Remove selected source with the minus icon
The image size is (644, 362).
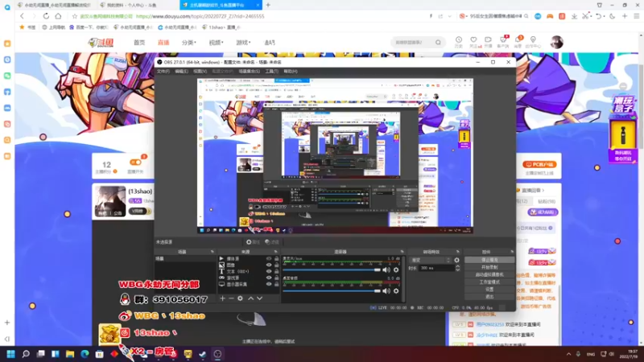coord(231,298)
